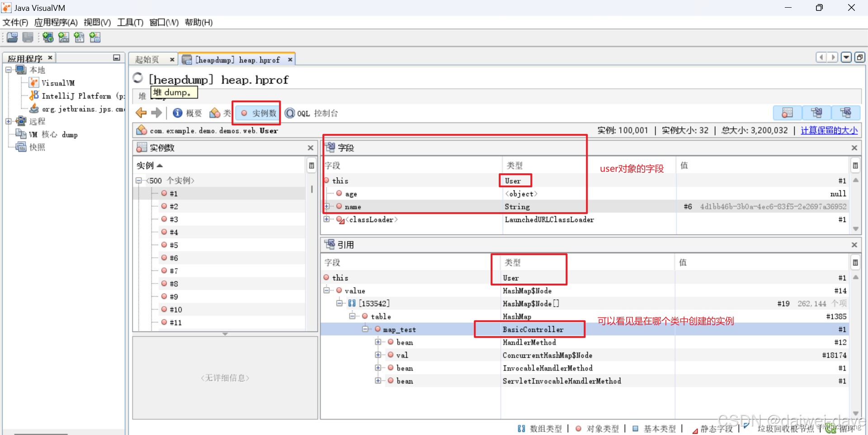Click 计算保留的大小 link

(829, 130)
